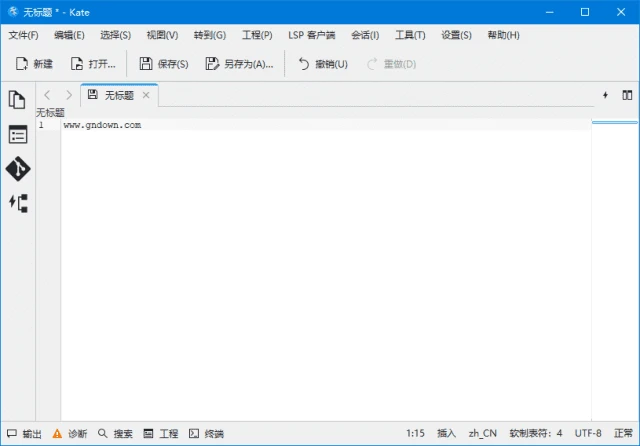Viewport: 640px width, 446px height.
Task: Click the 无标题 path label above the editor
Action: pos(50,113)
